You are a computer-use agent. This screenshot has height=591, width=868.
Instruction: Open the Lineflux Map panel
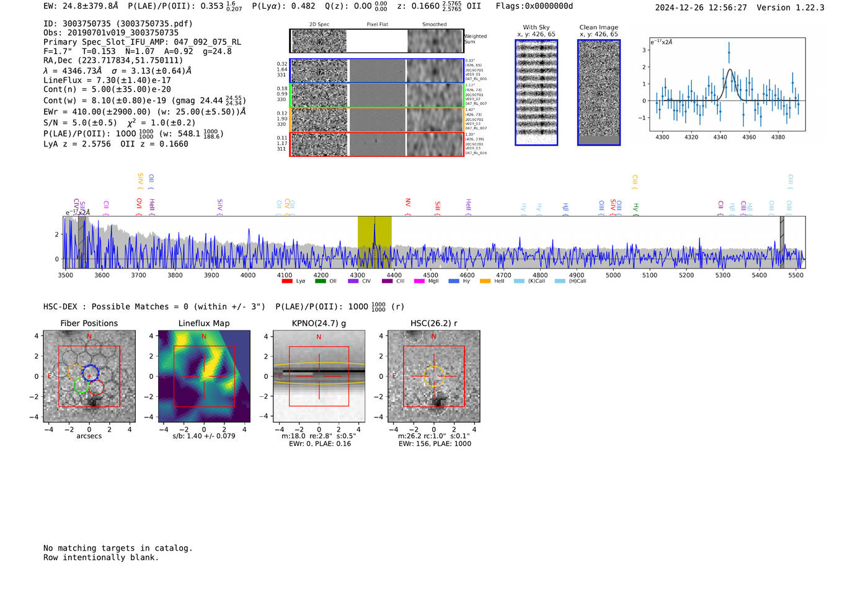coord(204,376)
